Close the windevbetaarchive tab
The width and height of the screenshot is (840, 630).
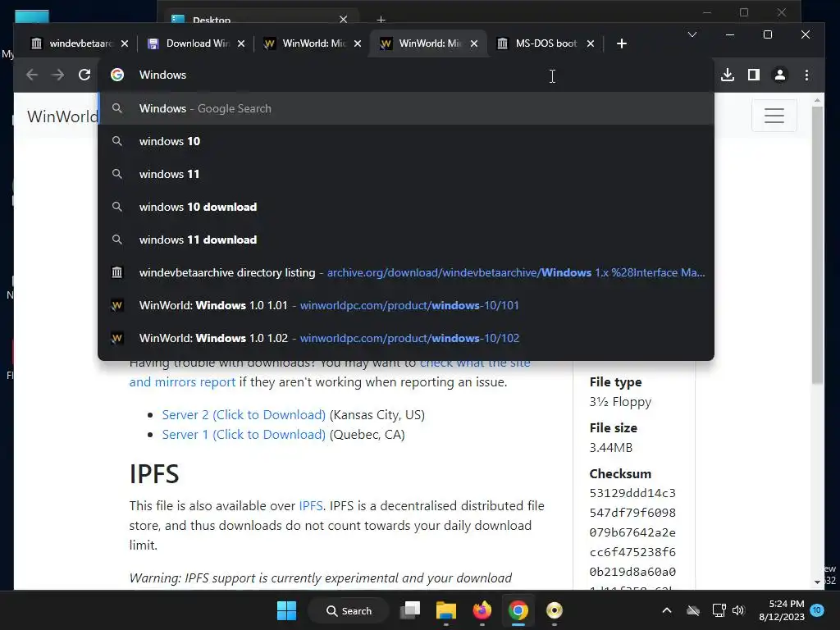[125, 44]
